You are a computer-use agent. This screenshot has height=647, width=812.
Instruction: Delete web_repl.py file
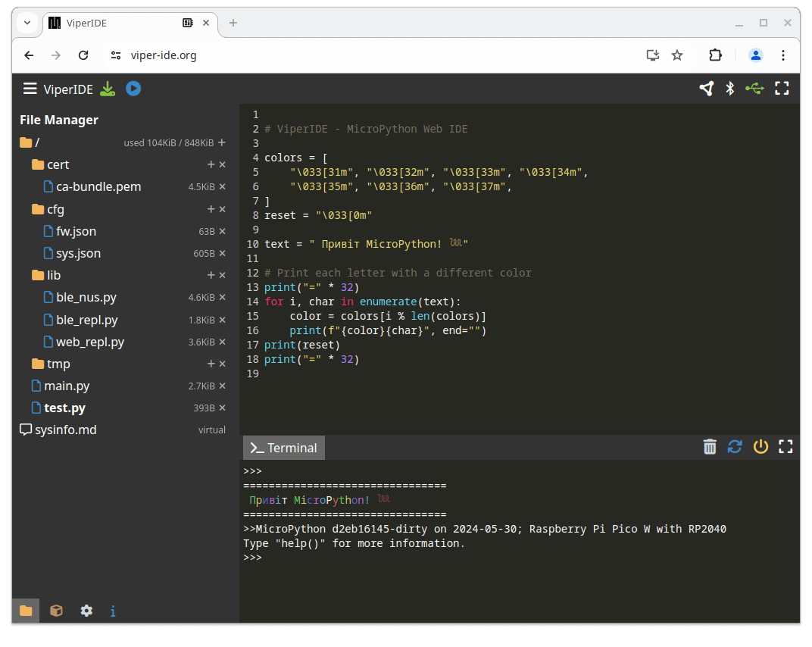click(222, 342)
